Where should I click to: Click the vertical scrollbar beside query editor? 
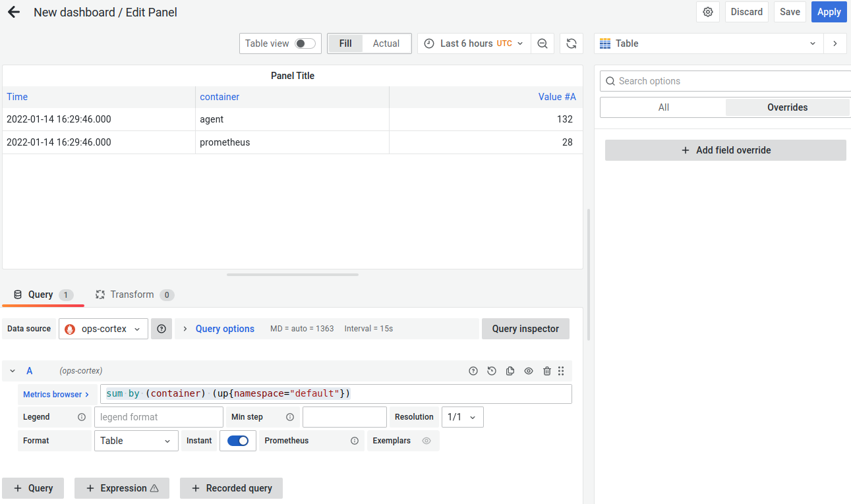click(x=589, y=275)
